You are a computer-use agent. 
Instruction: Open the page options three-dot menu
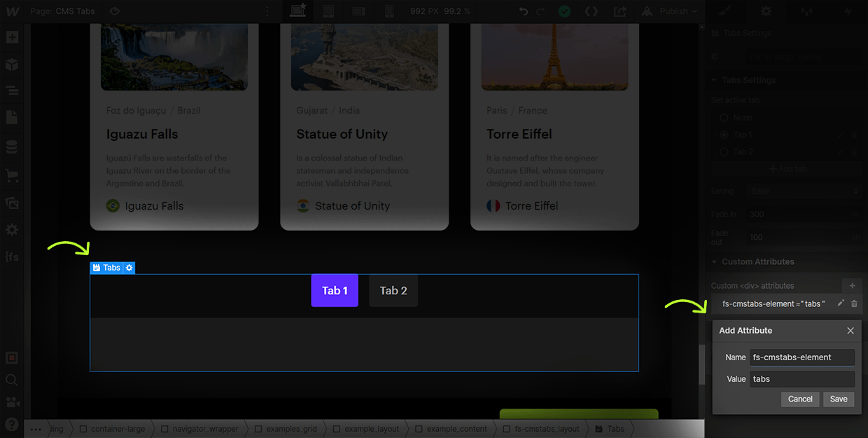point(267,11)
